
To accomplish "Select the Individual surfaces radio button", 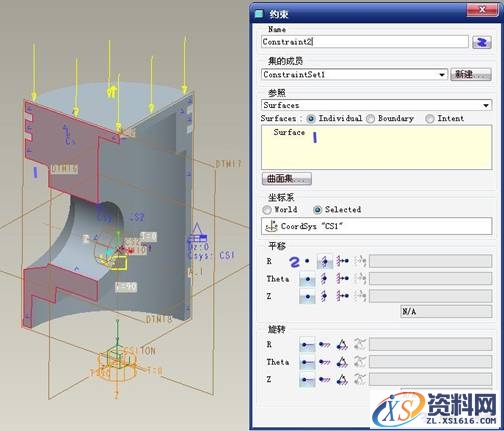I will (x=311, y=119).
